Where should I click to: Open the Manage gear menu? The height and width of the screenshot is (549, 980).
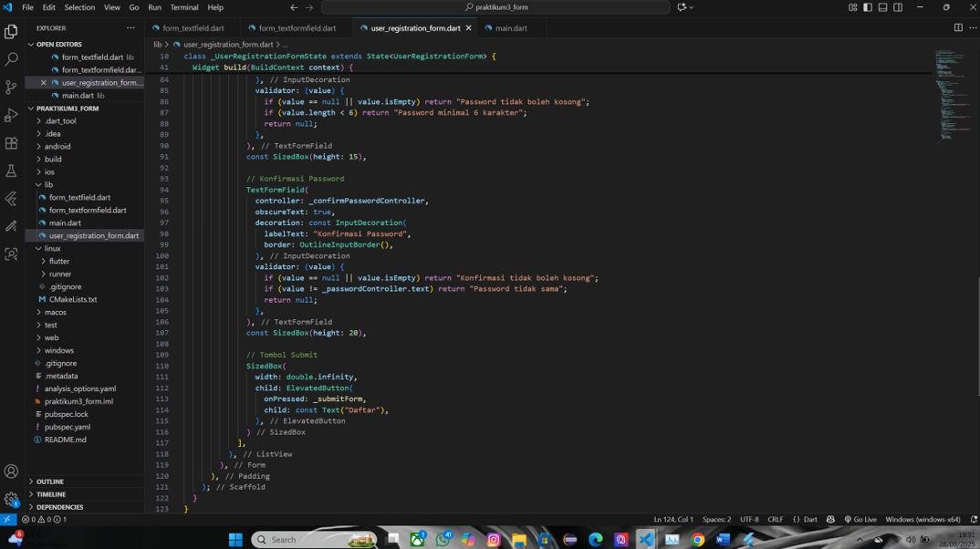(11, 499)
